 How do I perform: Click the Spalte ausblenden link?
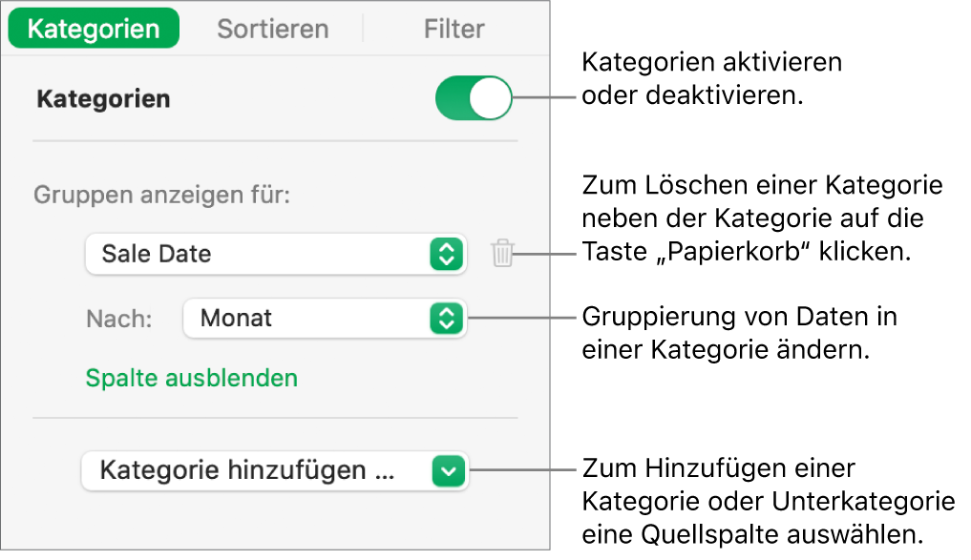coord(192,378)
